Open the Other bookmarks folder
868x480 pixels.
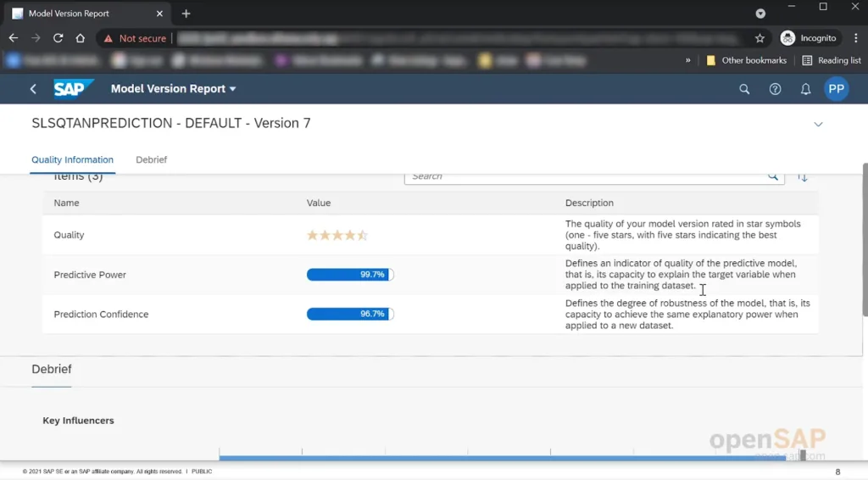pyautogui.click(x=746, y=60)
